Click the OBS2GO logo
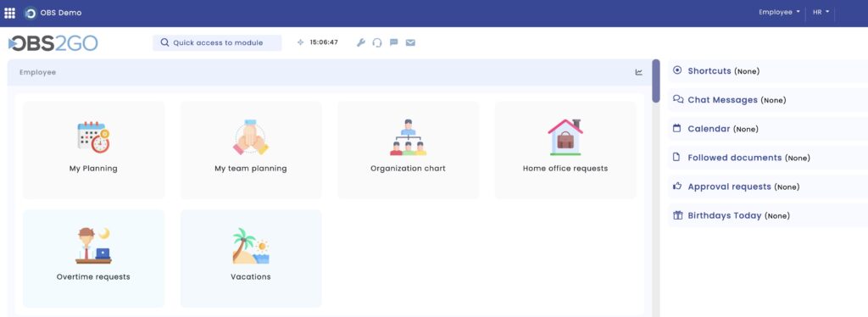The width and height of the screenshot is (868, 317). (53, 43)
